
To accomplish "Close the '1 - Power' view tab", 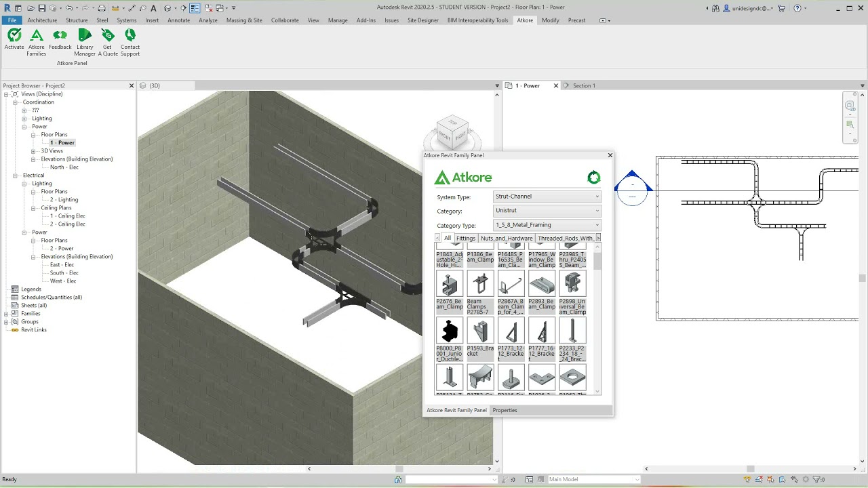I will [556, 85].
